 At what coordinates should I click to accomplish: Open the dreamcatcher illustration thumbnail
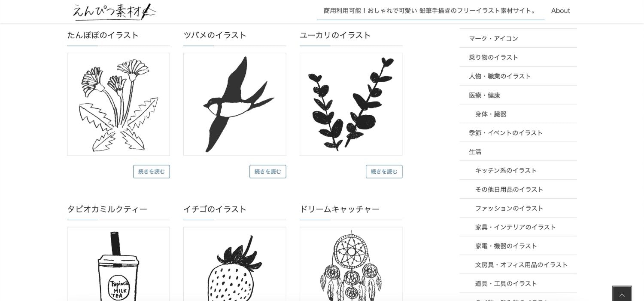point(351,264)
